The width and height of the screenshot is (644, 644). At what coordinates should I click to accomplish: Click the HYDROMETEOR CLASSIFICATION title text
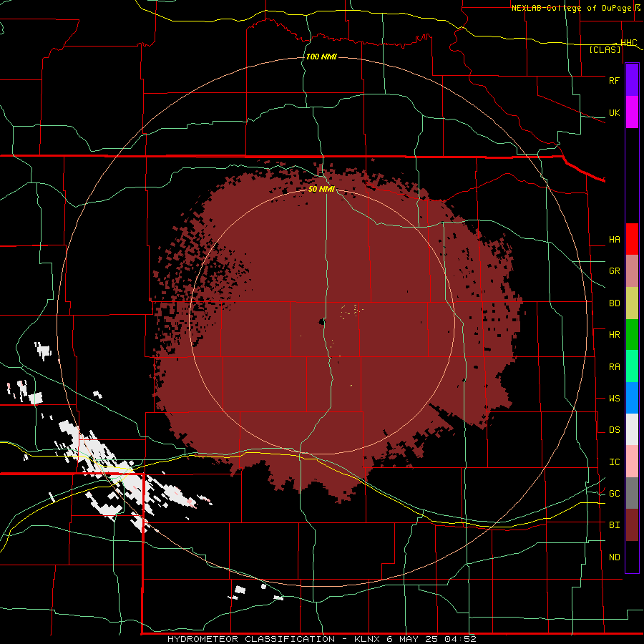tap(251, 639)
